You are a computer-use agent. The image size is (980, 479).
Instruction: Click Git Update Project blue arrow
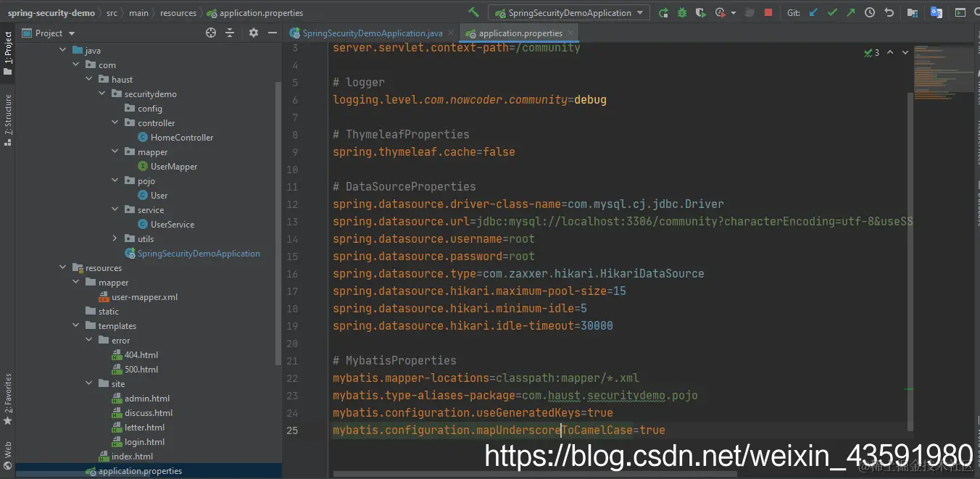[x=814, y=13]
